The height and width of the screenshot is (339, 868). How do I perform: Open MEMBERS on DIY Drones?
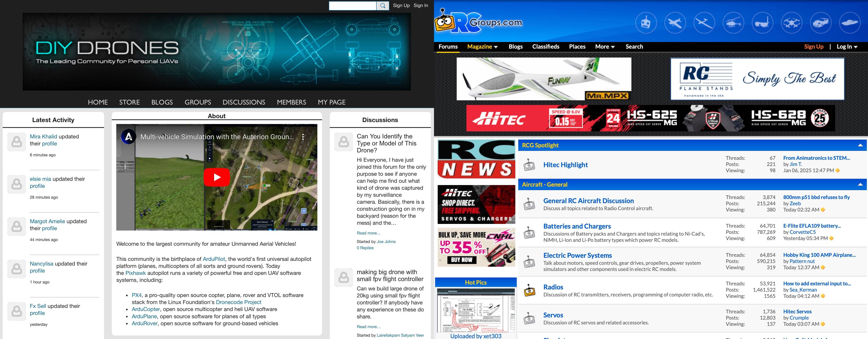pos(292,102)
